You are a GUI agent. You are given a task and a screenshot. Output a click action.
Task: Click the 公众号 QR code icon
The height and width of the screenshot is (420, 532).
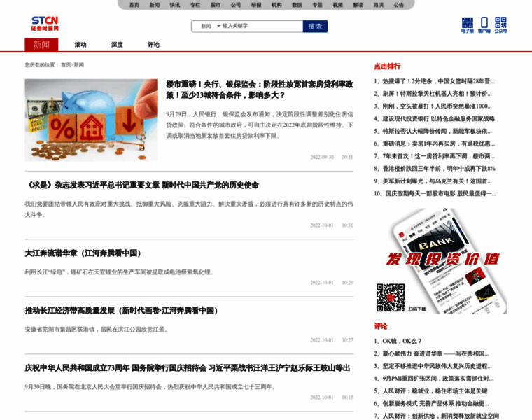[x=500, y=24]
